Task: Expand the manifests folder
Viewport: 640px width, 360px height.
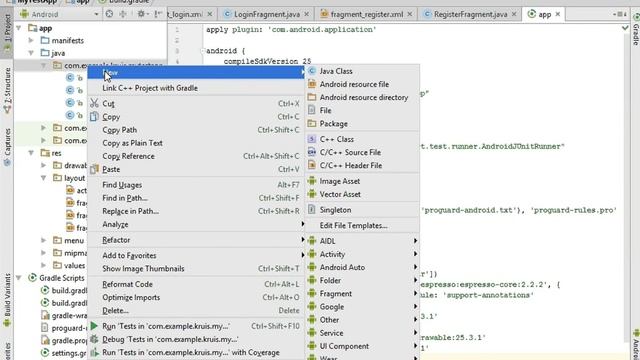Action: pos(31,40)
